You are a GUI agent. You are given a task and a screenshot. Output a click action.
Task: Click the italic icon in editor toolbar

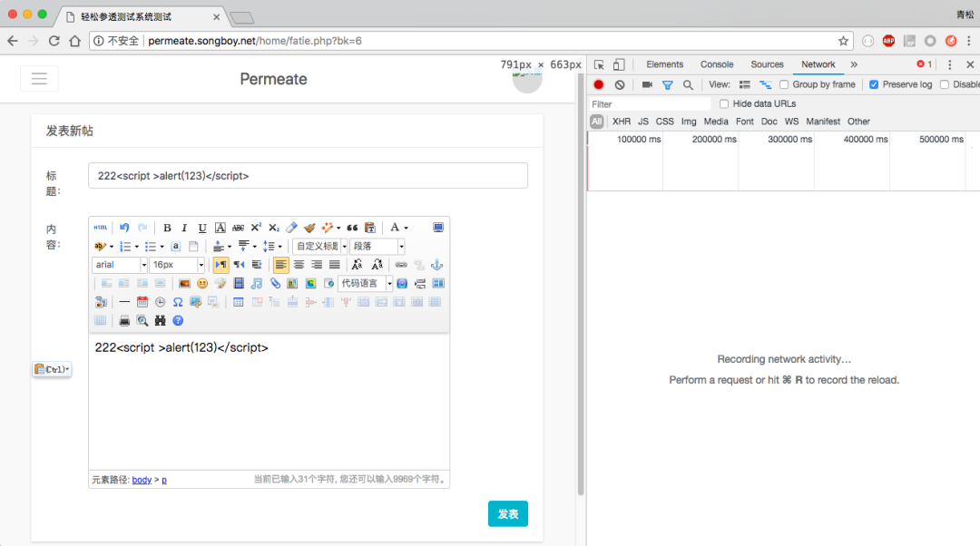pos(184,228)
